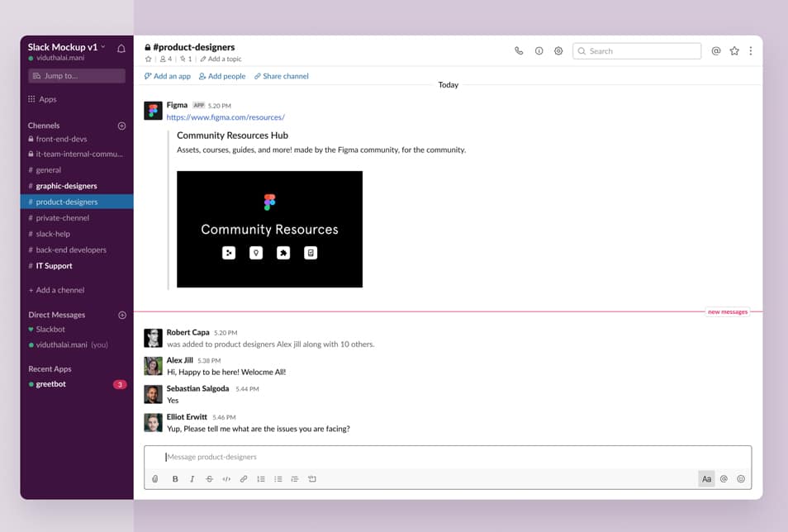Open the More actions menu
The width and height of the screenshot is (788, 532).
751,50
